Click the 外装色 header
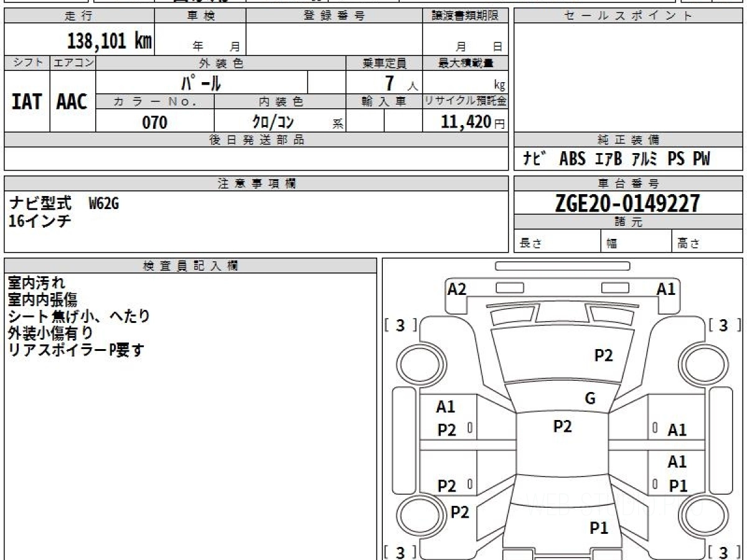Screen dimensions: 747x560 coord(221,63)
